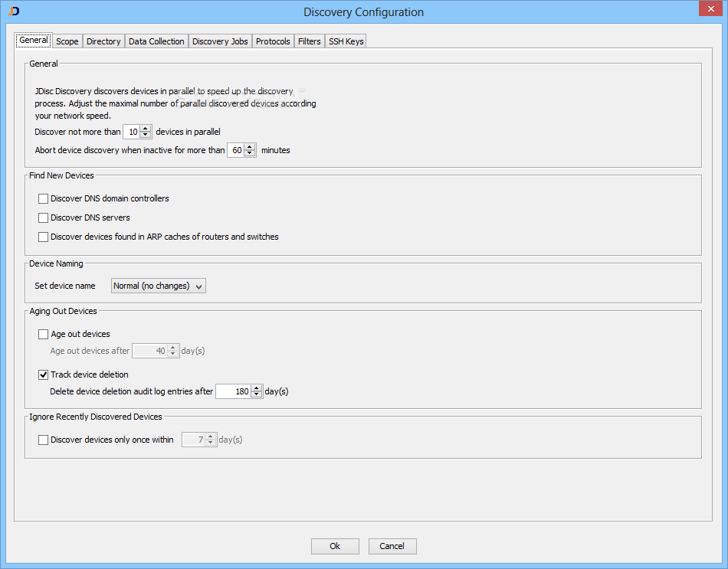The width and height of the screenshot is (728, 569).
Task: Close the Discovery Configuration dialog
Action: click(x=710, y=9)
